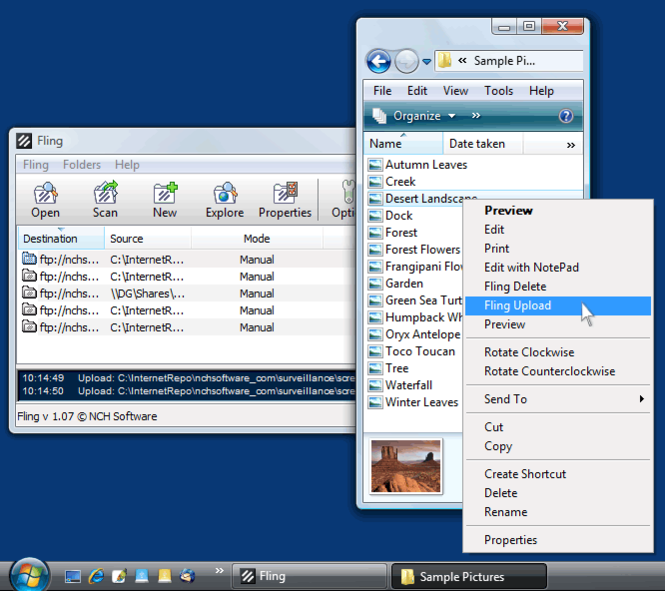The height and width of the screenshot is (591, 665).
Task: Choose Cut from context menu
Action: tap(558, 427)
